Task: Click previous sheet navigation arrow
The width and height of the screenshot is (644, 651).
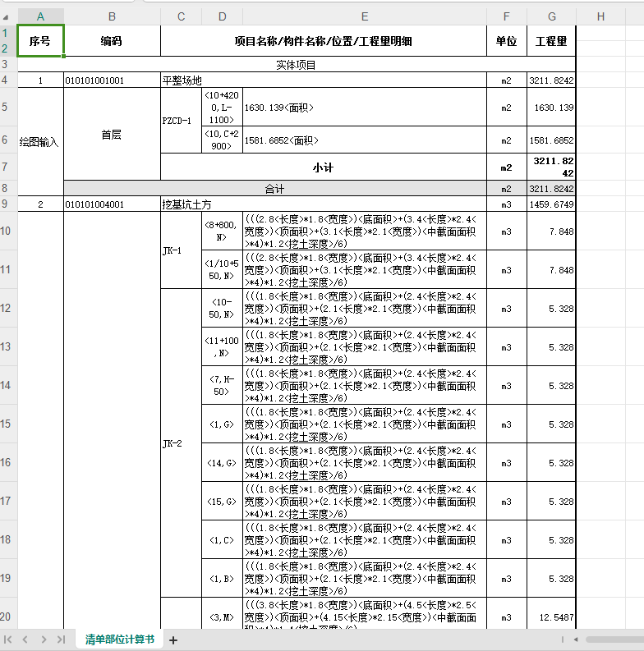Action: [x=25, y=640]
